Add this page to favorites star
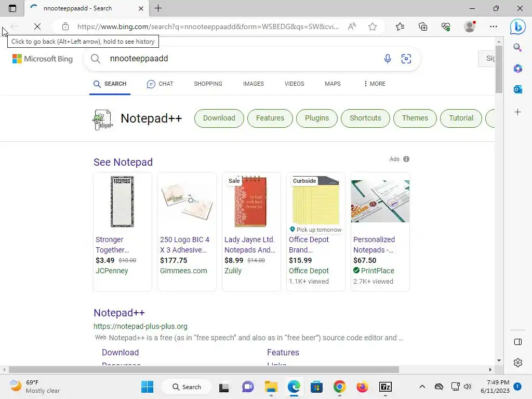 pyautogui.click(x=373, y=26)
